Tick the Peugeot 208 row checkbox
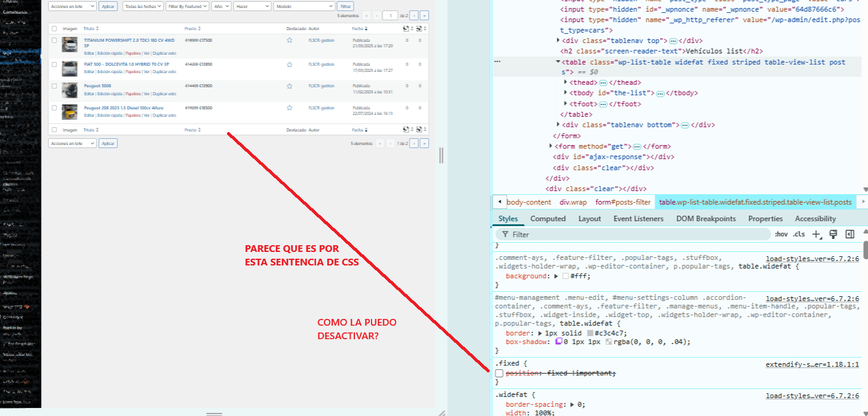The image size is (868, 416). coord(54,108)
